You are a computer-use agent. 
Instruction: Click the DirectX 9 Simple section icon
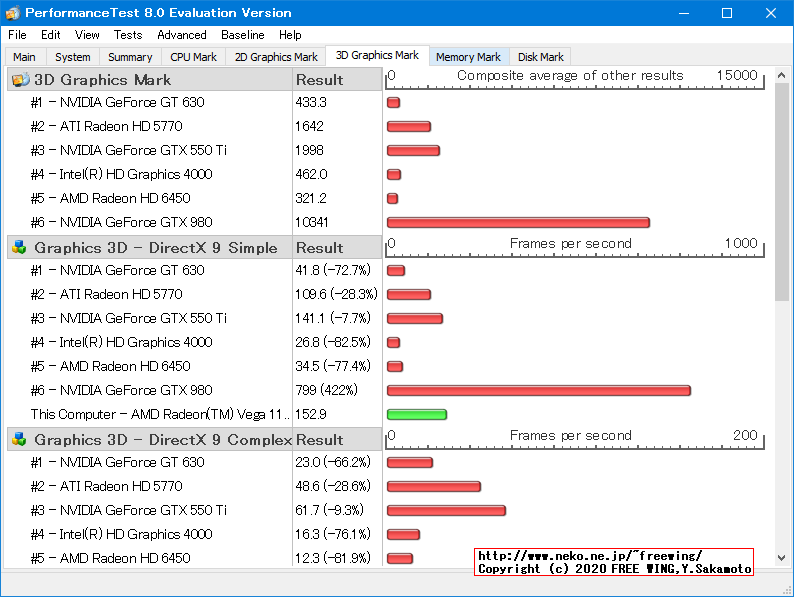pos(19,248)
